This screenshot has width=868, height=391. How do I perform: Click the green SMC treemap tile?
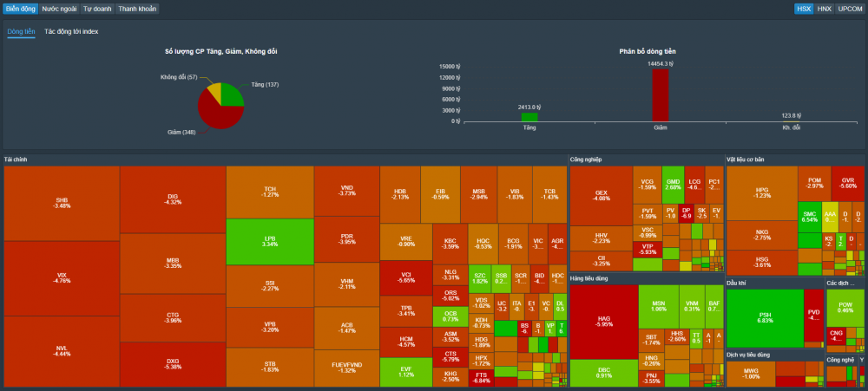(x=809, y=217)
